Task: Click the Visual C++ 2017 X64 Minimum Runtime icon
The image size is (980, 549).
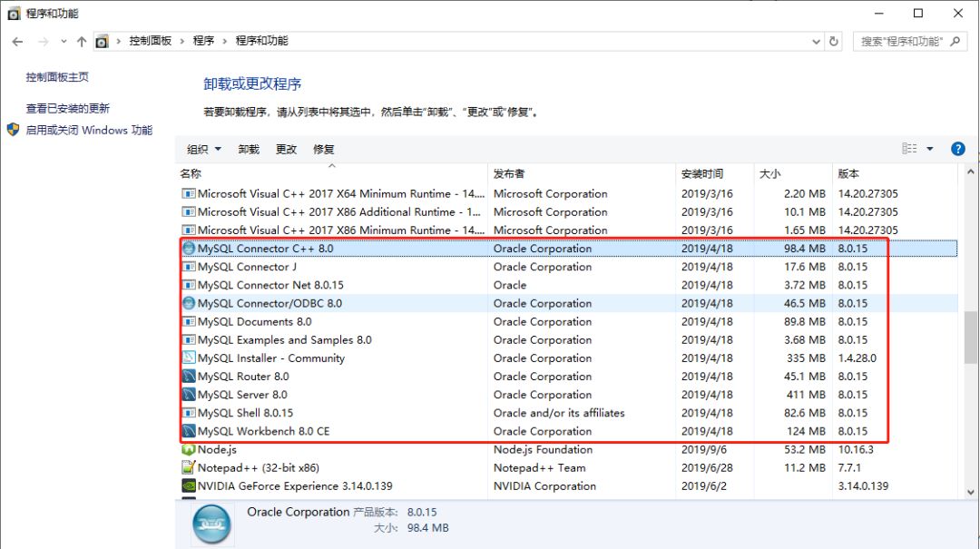Action: tap(188, 193)
